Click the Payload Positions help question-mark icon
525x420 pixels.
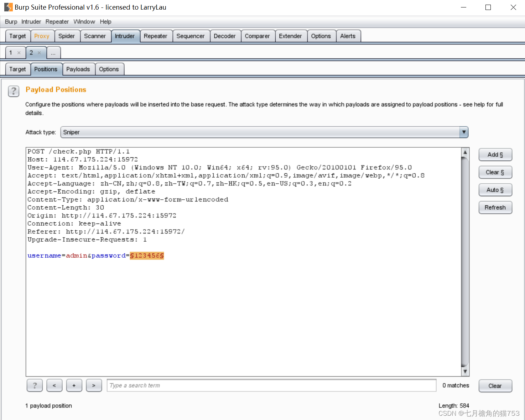[x=14, y=91]
